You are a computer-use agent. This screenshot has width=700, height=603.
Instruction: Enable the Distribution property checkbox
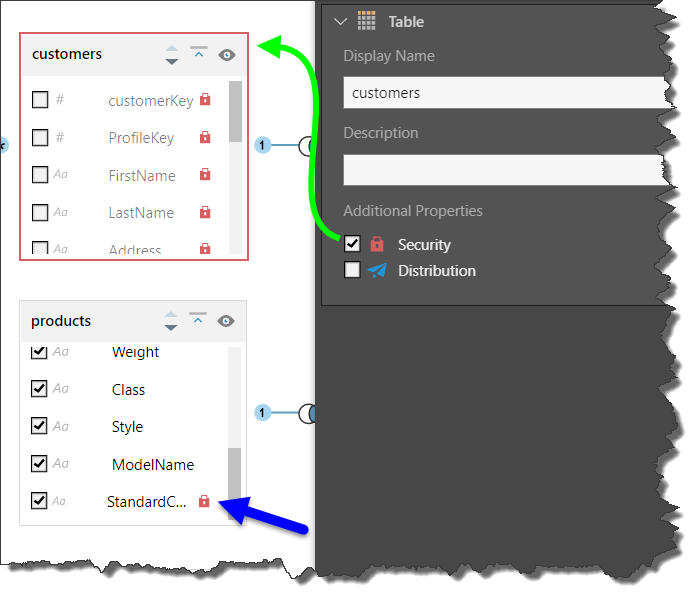(352, 270)
